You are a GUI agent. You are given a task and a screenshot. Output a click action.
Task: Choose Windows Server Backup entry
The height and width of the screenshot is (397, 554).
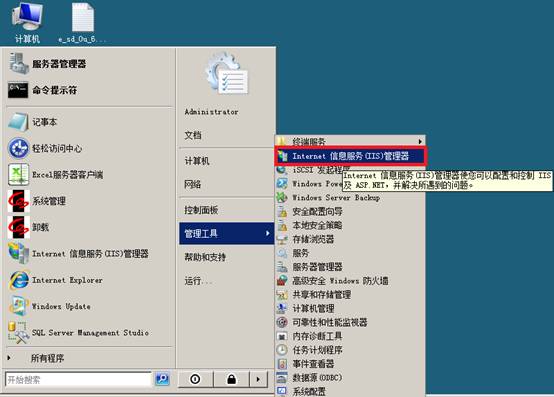336,197
